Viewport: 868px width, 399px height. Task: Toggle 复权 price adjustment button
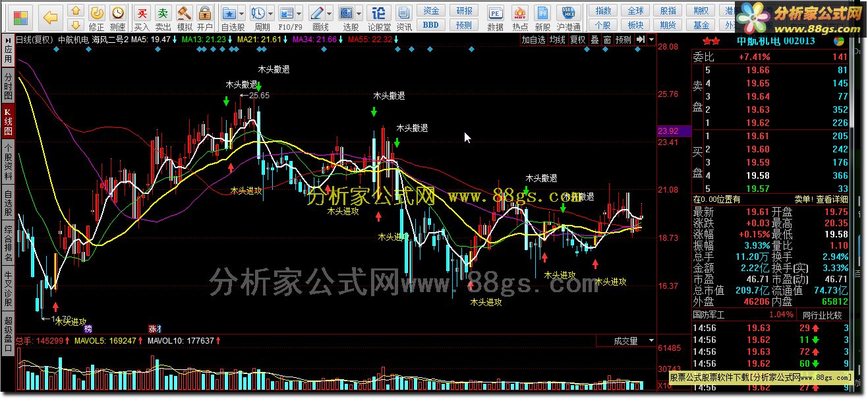pyautogui.click(x=578, y=40)
